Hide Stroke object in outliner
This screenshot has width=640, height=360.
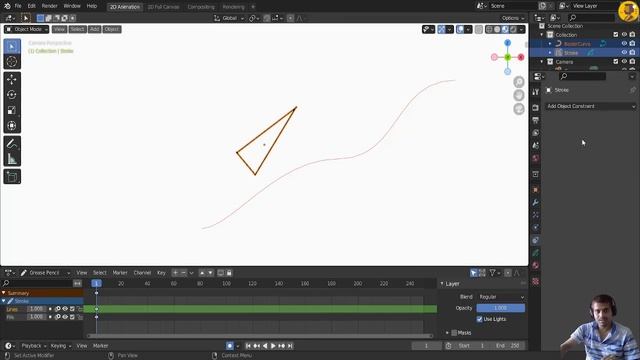(x=624, y=53)
